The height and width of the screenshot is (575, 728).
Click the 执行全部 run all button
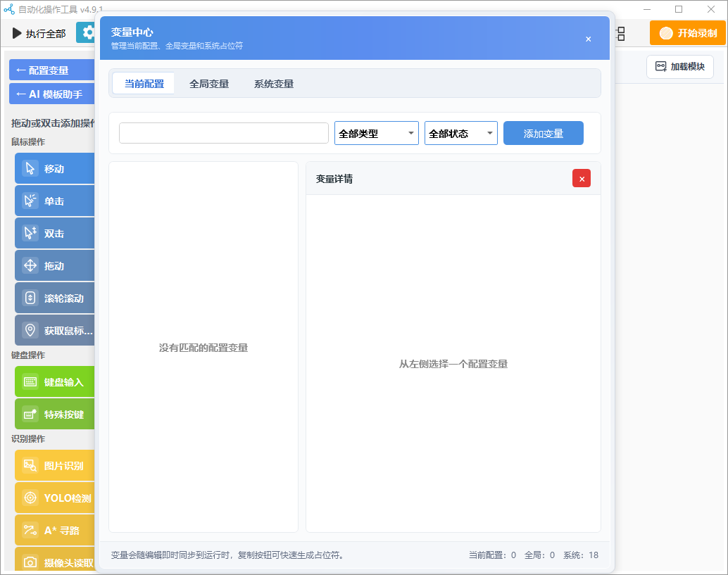point(39,33)
